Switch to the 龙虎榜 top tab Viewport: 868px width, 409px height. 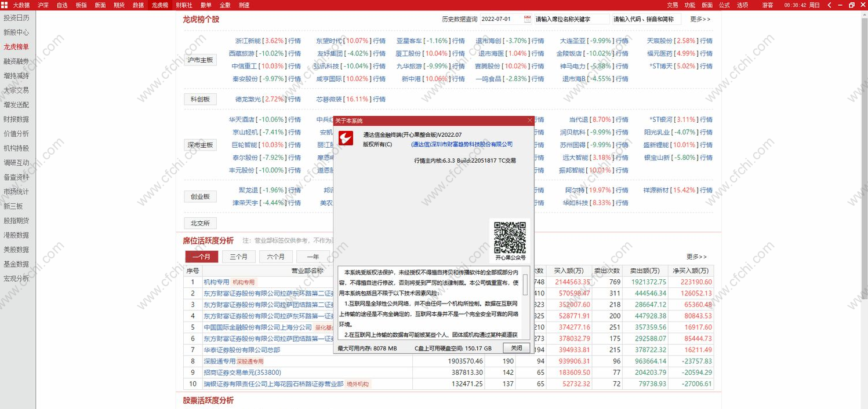point(159,5)
